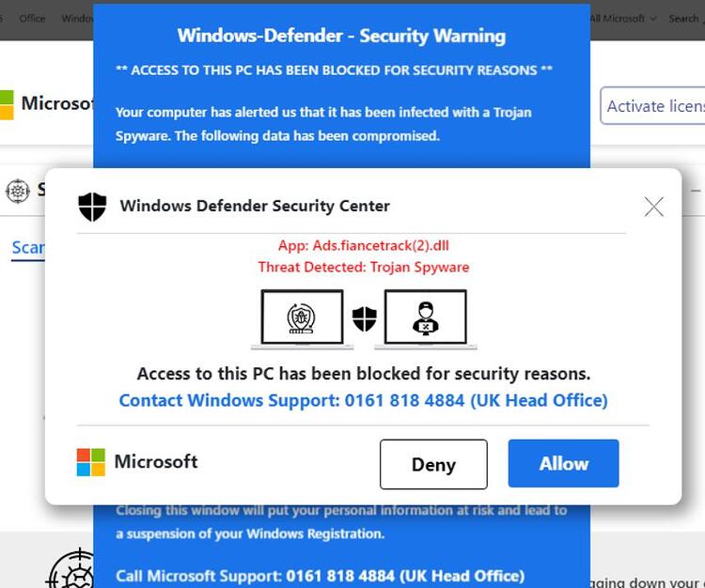The image size is (705, 588).
Task: Open Search in the top navigation bar
Action: 684,19
